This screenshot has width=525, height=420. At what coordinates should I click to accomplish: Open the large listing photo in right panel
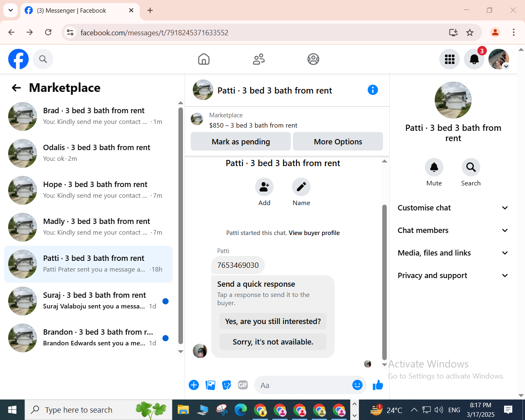(453, 100)
